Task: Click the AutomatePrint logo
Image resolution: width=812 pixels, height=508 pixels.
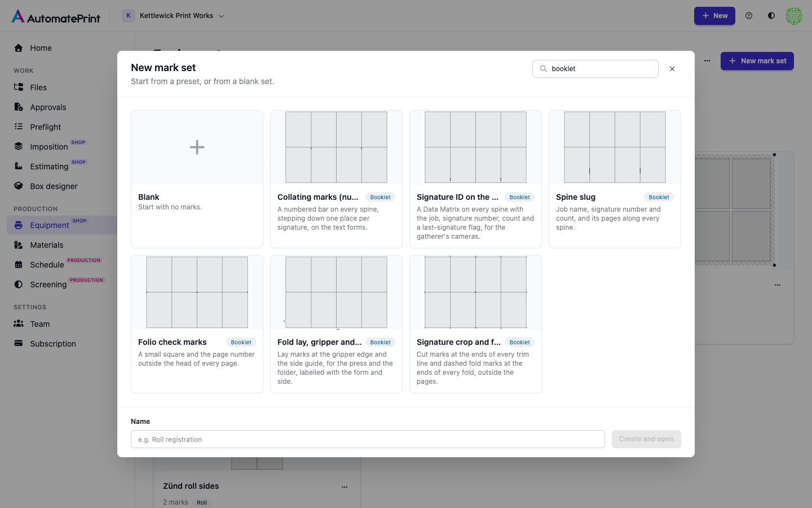Action: 56,16
